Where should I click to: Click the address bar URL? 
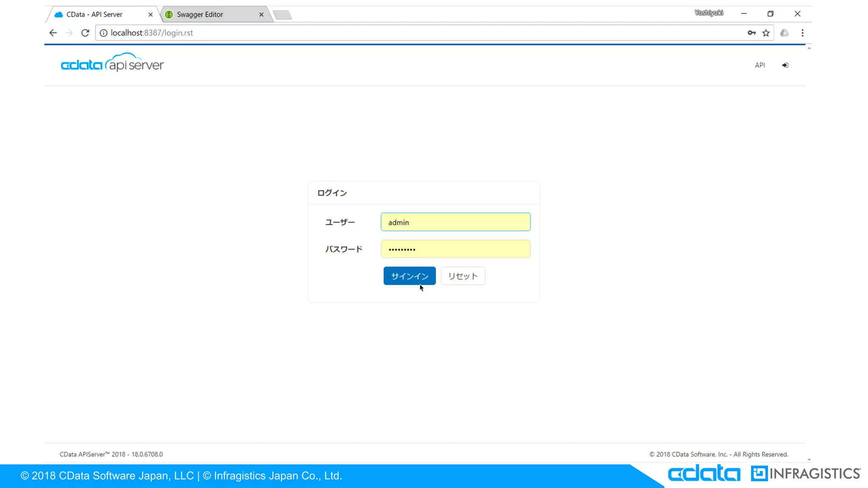(x=152, y=33)
